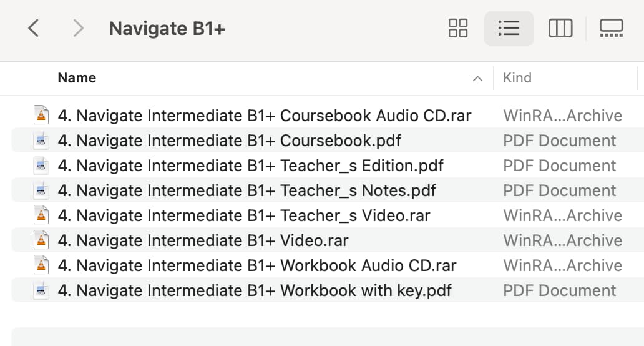The image size is (644, 346).
Task: Select Teacher_s Edition.pdf file row
Action: click(328, 165)
